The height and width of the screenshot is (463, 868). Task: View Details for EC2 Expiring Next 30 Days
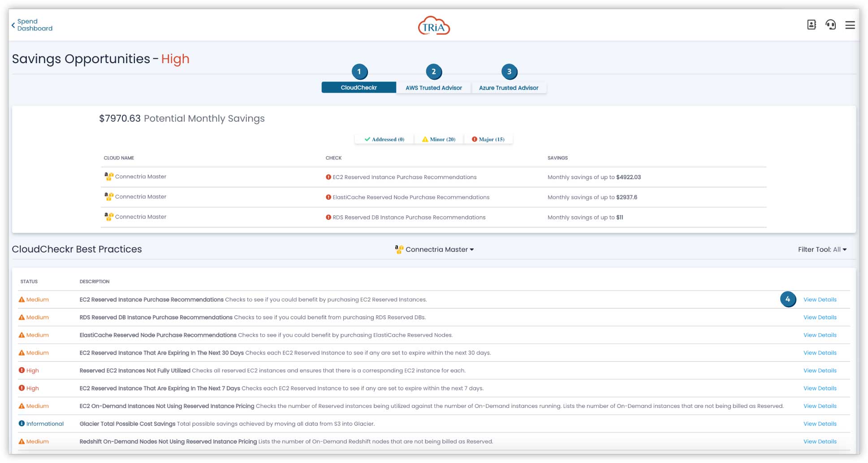tap(820, 353)
